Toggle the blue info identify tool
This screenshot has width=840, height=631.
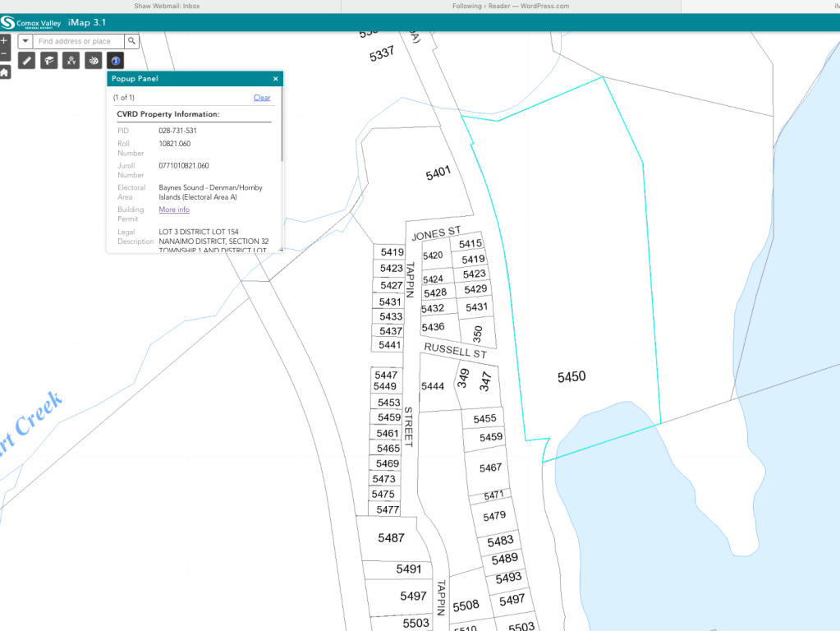coord(116,61)
